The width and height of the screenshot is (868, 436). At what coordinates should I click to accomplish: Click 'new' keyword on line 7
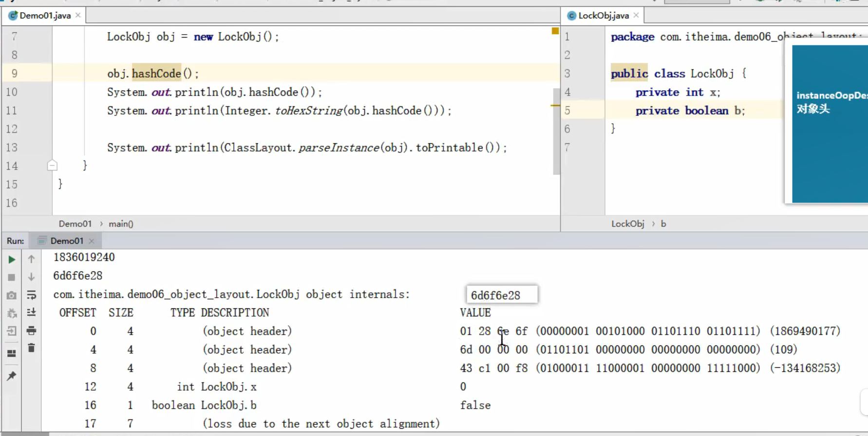(x=203, y=37)
